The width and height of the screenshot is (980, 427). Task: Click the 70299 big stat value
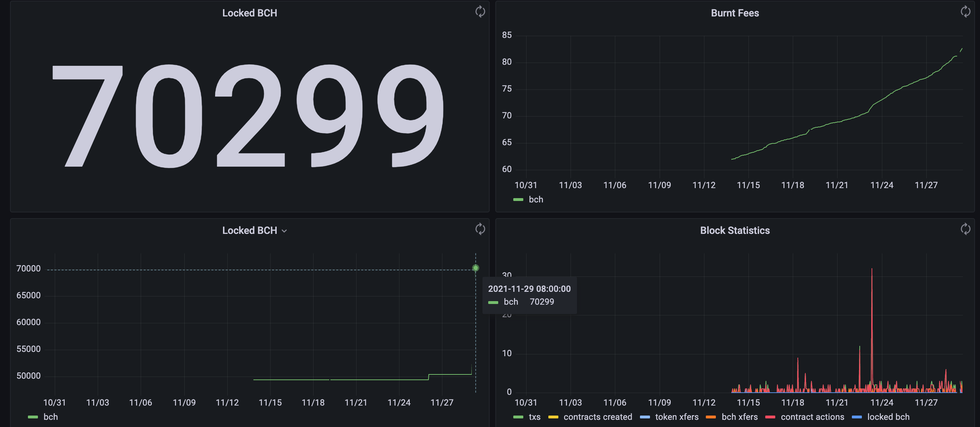[x=248, y=116]
